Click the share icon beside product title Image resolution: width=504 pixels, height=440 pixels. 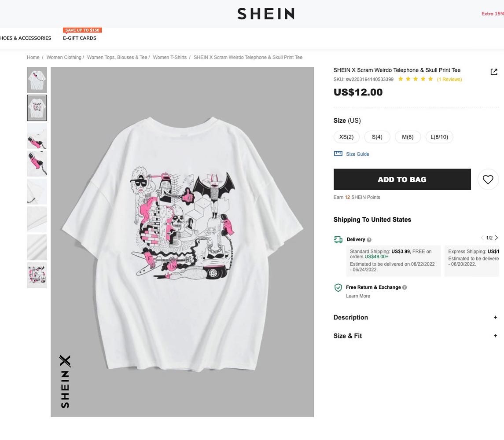pyautogui.click(x=494, y=72)
